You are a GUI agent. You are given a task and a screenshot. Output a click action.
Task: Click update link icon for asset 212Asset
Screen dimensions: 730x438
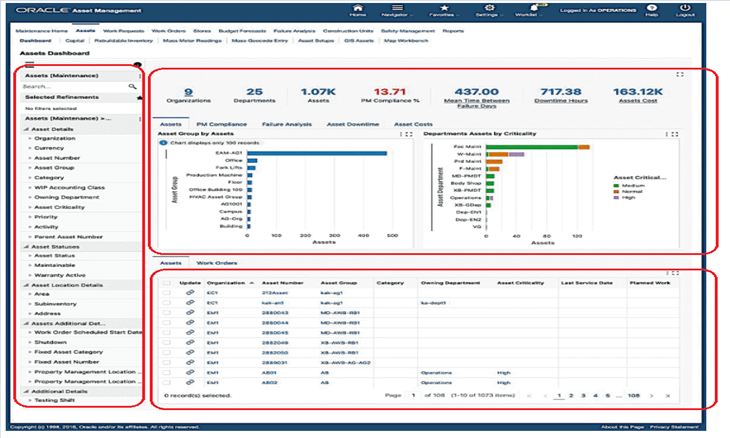click(189, 292)
